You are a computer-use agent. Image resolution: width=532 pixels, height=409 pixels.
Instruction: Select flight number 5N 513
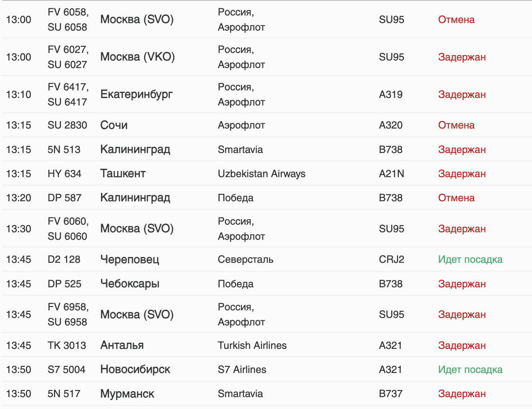pyautogui.click(x=64, y=149)
